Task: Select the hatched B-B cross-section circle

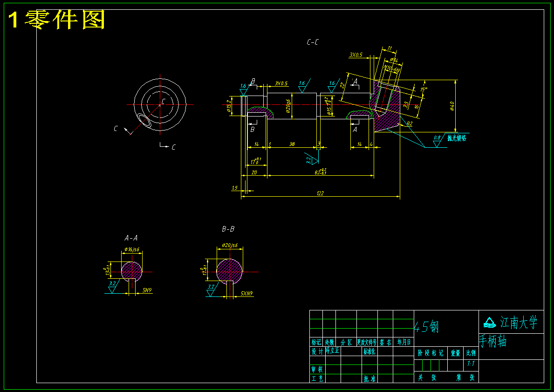Action: [230, 271]
